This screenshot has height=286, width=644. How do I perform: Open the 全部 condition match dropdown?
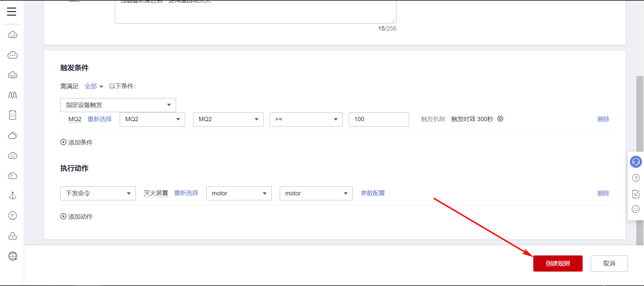tap(94, 86)
